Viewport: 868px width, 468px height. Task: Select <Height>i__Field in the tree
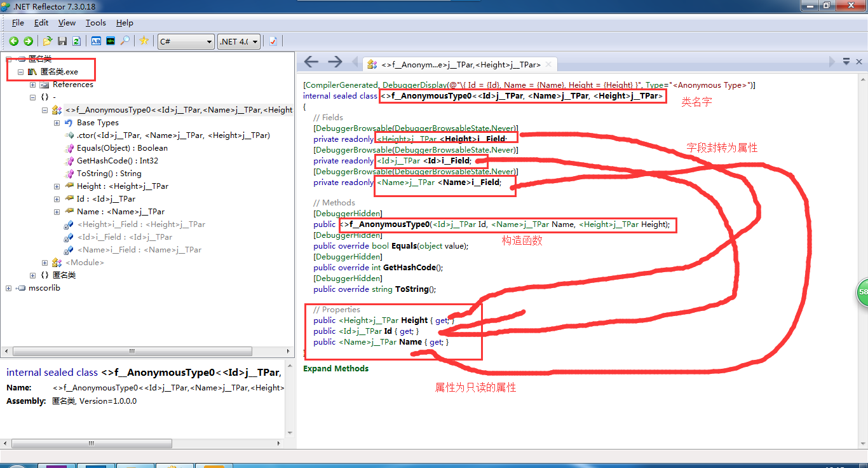140,224
